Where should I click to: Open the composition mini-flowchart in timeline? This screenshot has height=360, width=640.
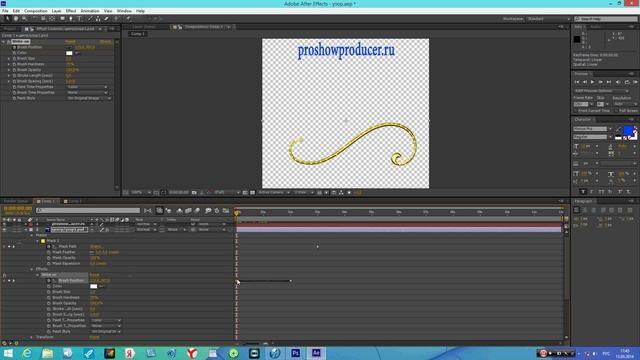pyautogui.click(x=148, y=211)
